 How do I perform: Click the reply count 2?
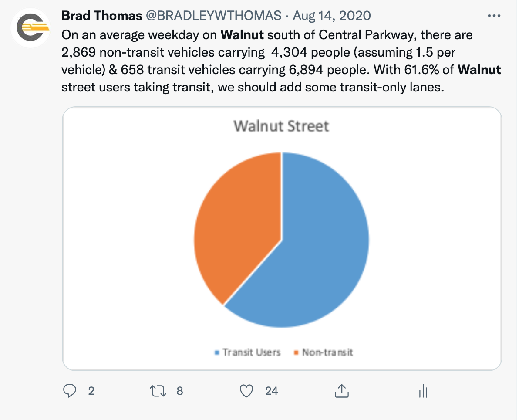coord(91,391)
